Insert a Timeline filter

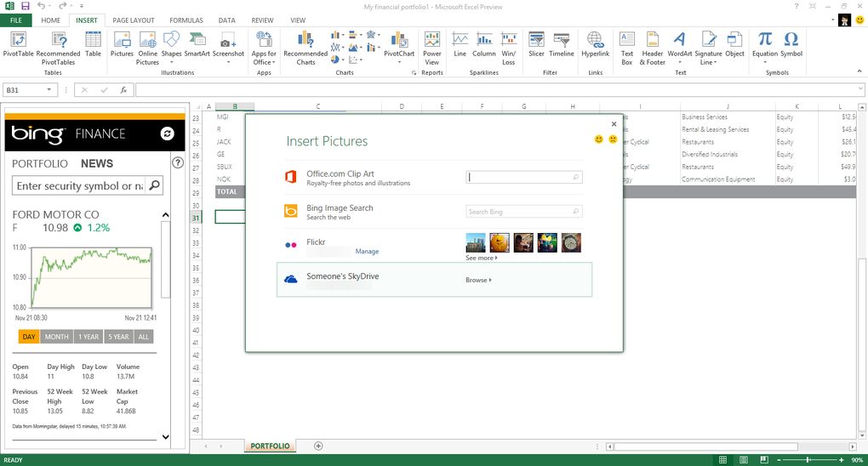click(562, 44)
